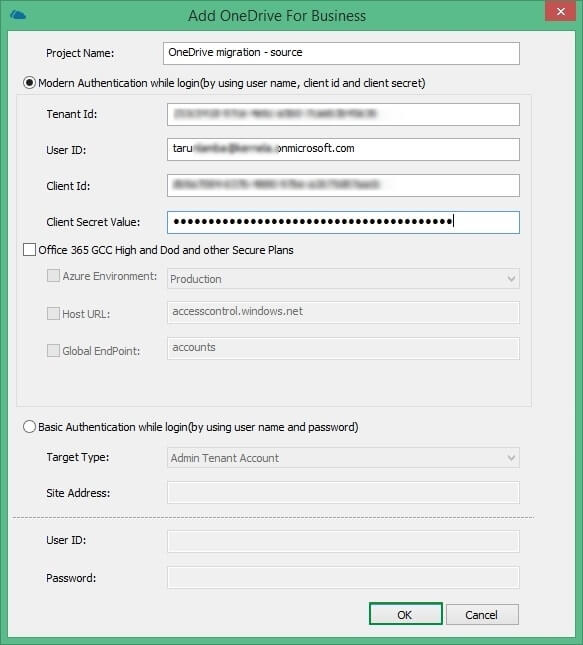Select Basic Authentication radio button
This screenshot has height=645, width=583.
click(29, 427)
